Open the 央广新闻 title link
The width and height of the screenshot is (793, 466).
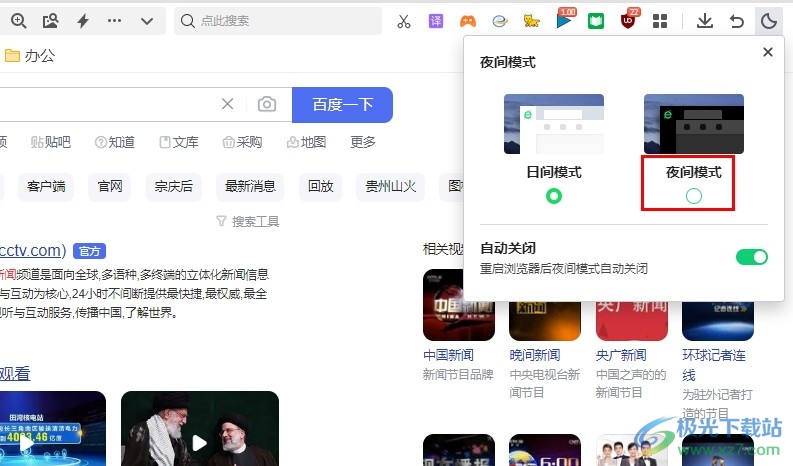621,355
